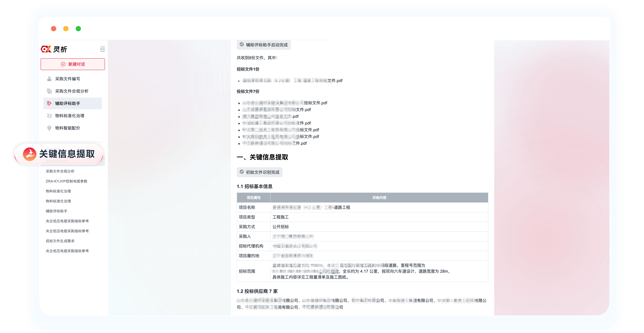Viewport: 644px width, 333px height.
Task: Click the 关键信息提取 floating badge
Action: coord(59,154)
